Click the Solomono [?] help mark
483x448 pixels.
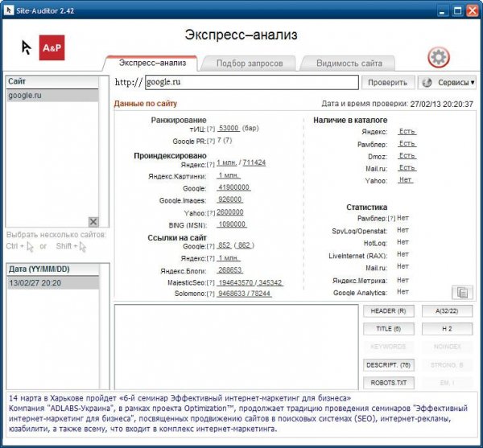tap(211, 294)
